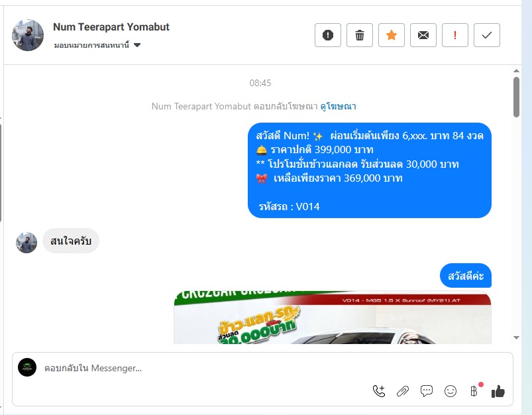The height and width of the screenshot is (415, 532).
Task: Click the scroll up arrow of chat
Action: [516, 71]
